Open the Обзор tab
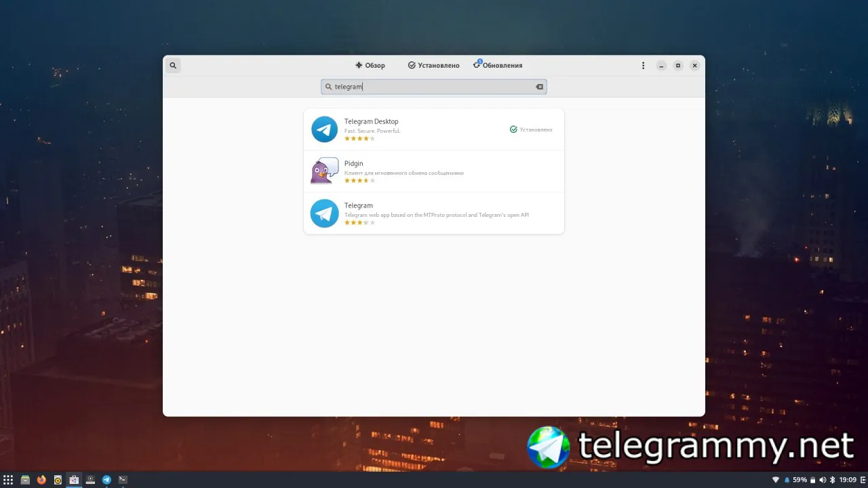Viewport: 868px width, 488px height. 370,66
